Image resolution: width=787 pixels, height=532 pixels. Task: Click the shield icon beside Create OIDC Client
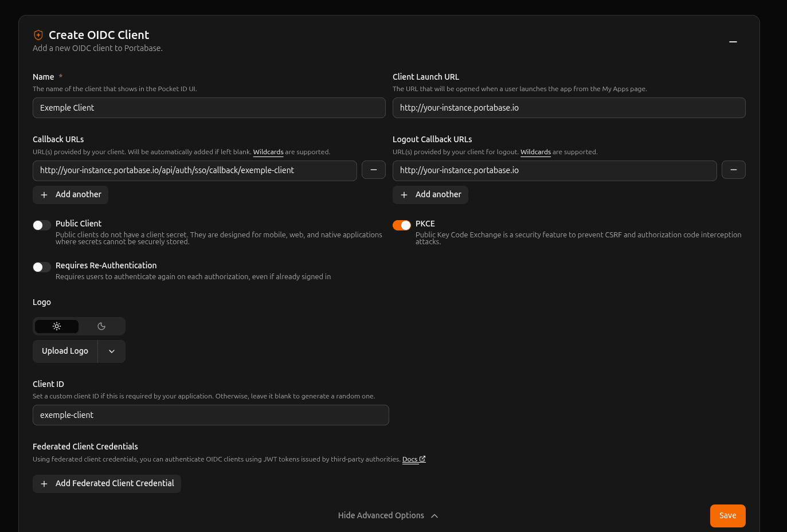pos(38,35)
